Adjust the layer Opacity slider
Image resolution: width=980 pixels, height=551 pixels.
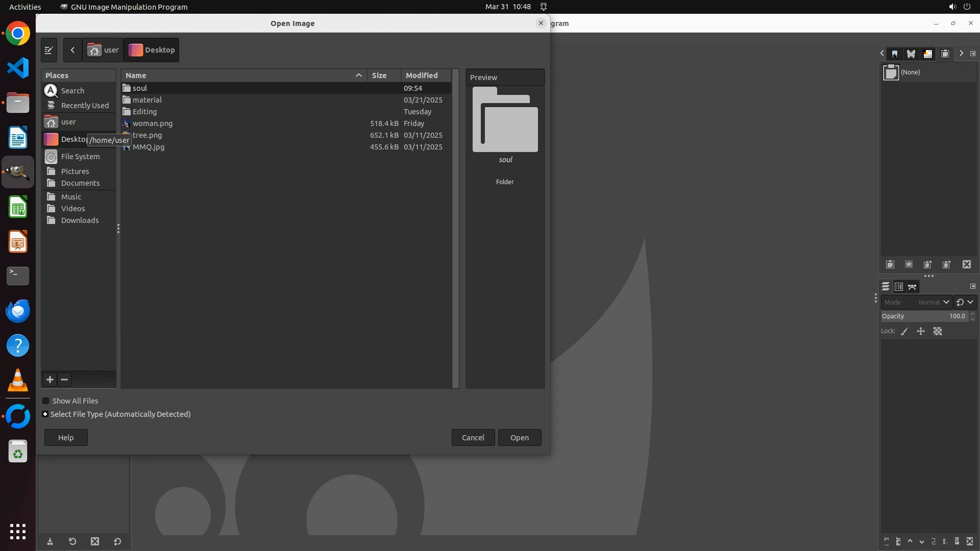924,316
